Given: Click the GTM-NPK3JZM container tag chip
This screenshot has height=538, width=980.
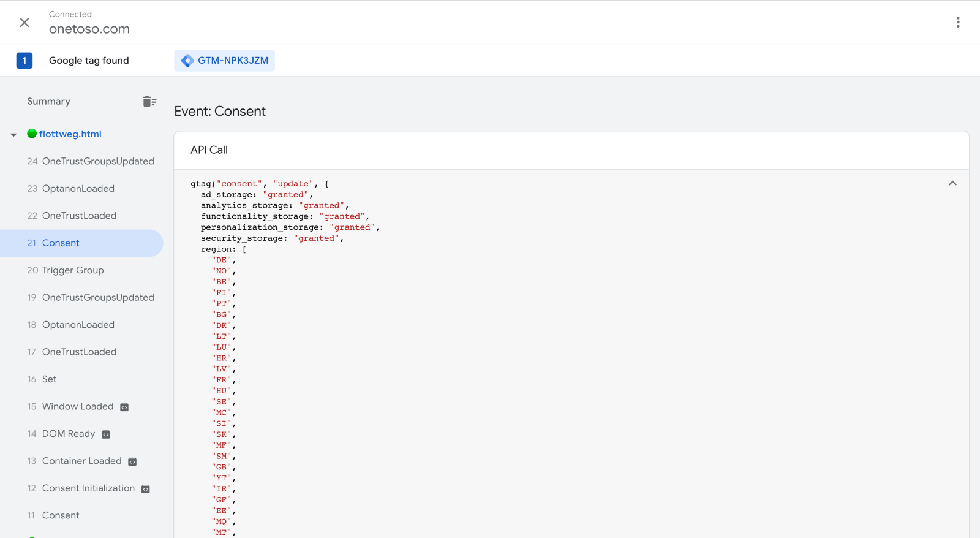Looking at the screenshot, I should tap(225, 61).
